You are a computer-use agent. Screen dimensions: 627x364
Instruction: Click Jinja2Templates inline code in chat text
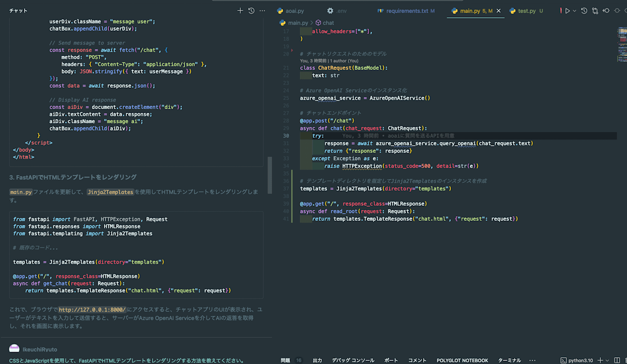pos(110,192)
